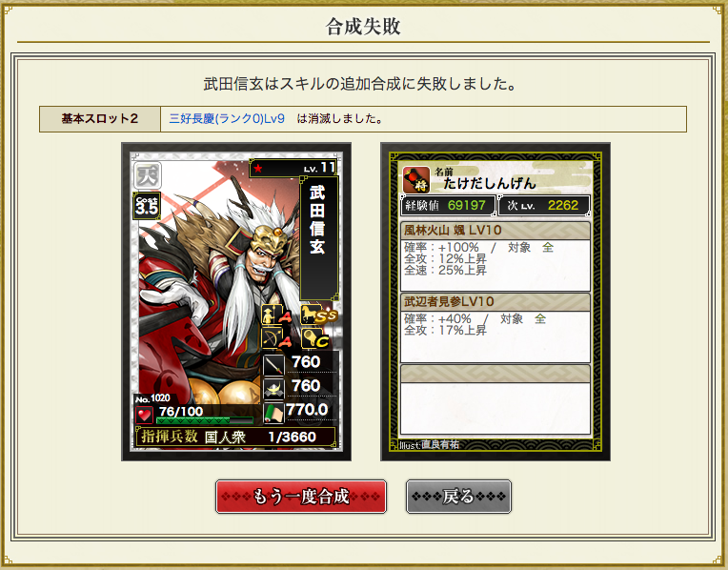Click the spear aptitude A icon

tap(276, 316)
